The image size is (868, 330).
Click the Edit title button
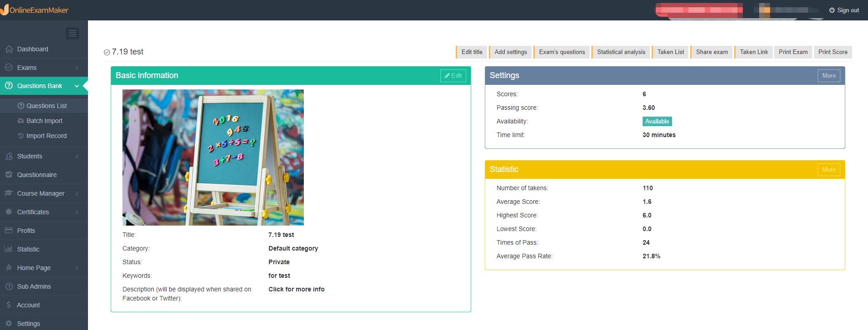coord(472,52)
